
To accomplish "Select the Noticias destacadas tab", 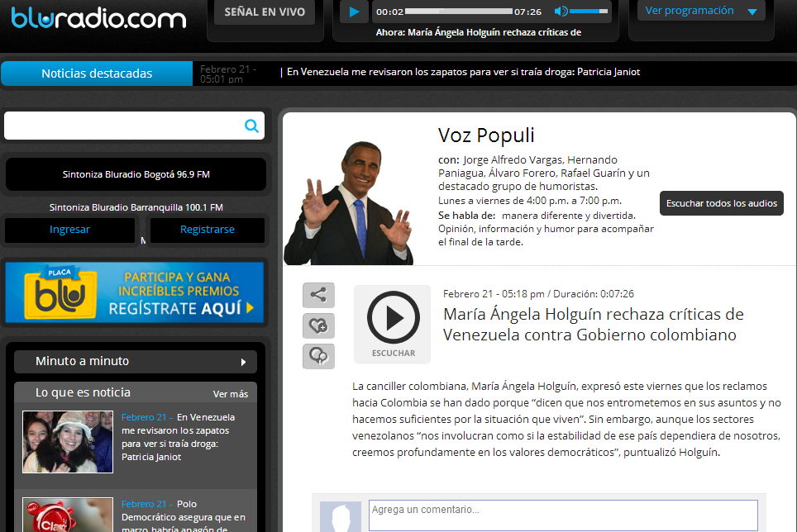I will pos(97,74).
